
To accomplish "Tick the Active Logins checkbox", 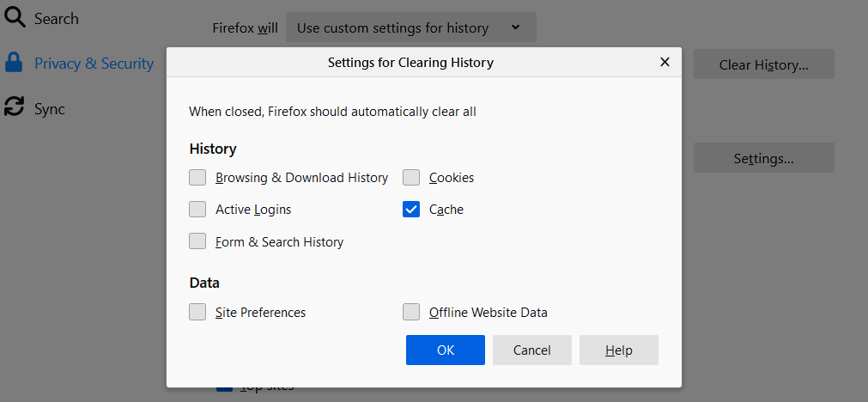I will 198,210.
